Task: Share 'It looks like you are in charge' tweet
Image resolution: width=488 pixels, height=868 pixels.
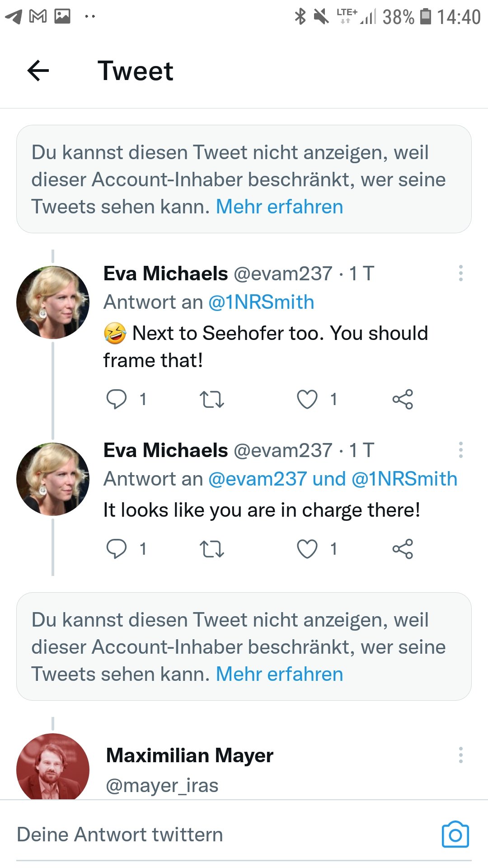Action: click(403, 549)
